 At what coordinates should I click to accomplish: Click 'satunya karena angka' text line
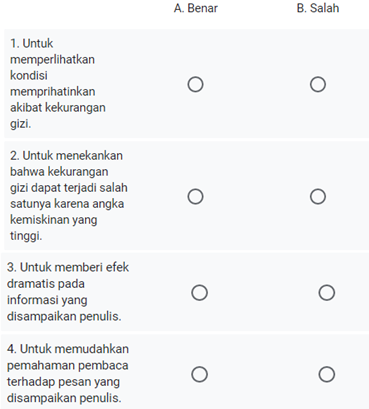[x=67, y=204]
